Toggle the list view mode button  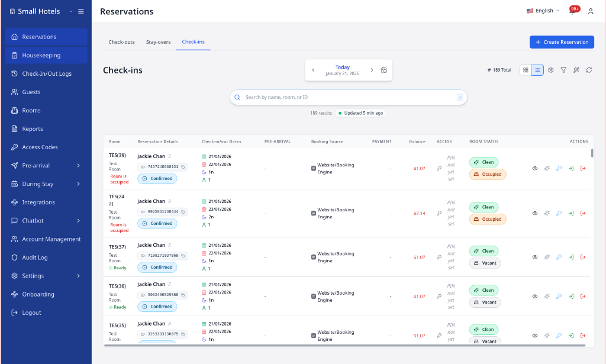pos(537,69)
